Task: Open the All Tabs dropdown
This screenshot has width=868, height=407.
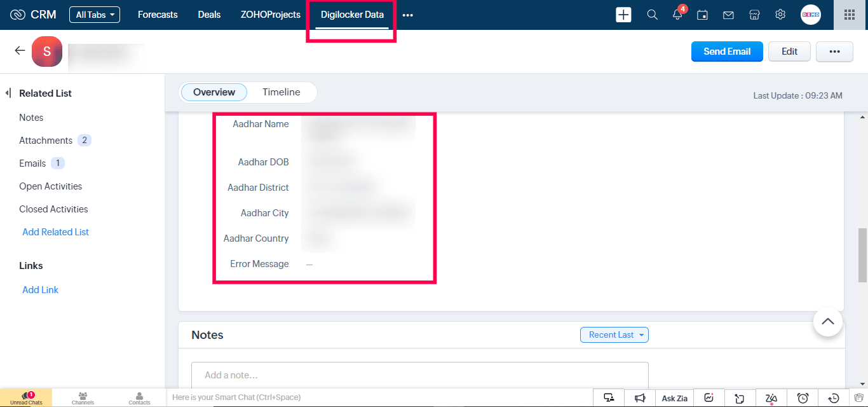Action: click(95, 15)
